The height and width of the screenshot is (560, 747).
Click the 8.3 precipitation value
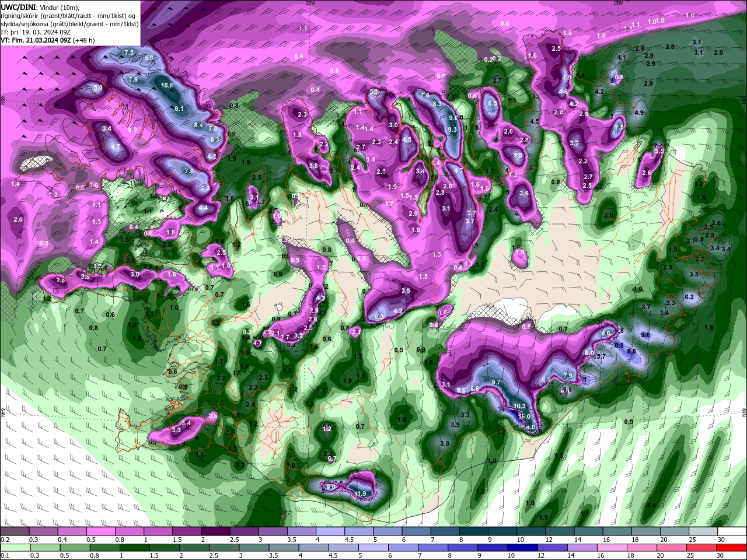click(437, 103)
